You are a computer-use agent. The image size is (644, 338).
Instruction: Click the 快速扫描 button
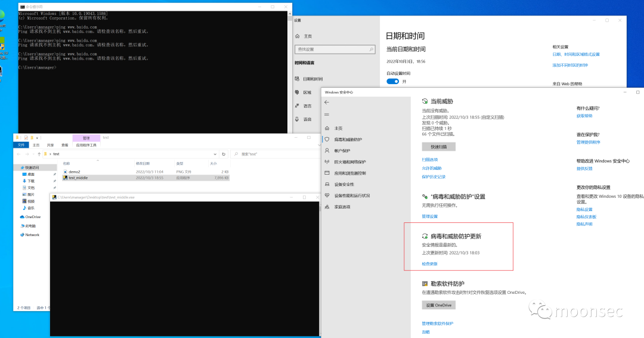tap(439, 147)
